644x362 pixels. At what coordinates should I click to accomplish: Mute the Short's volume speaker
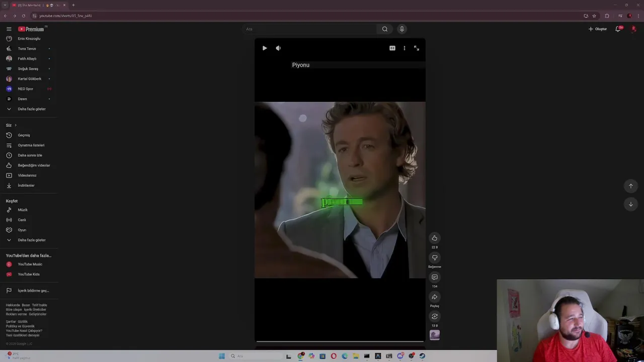[x=278, y=48]
